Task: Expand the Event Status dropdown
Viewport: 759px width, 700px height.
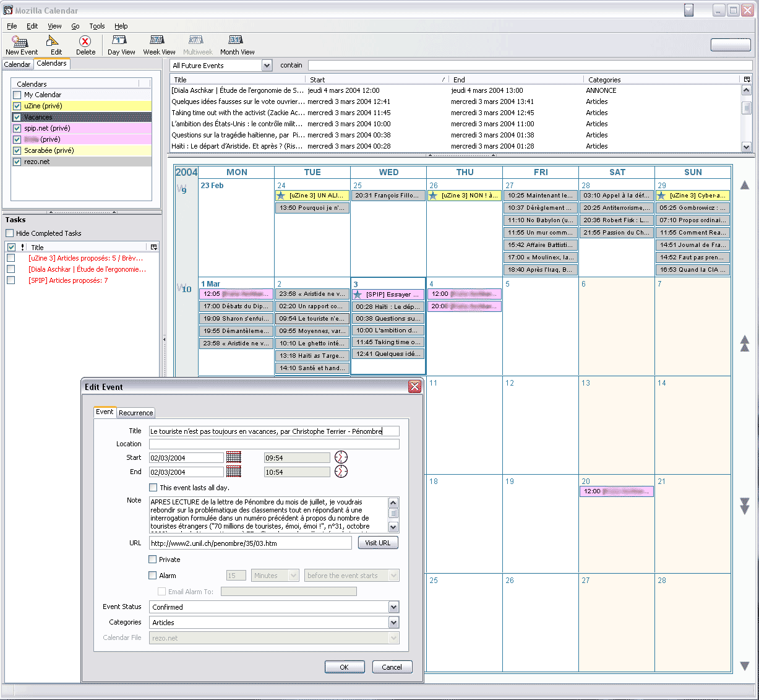Action: (x=393, y=607)
